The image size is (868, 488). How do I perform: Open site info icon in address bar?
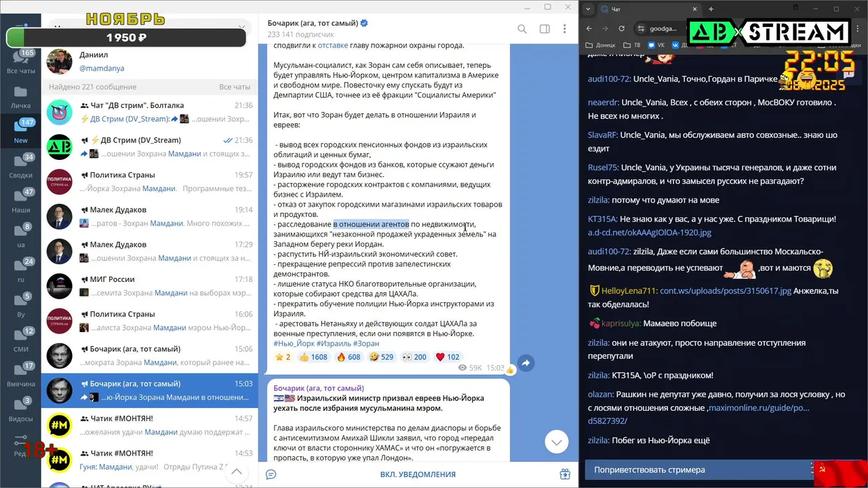pyautogui.click(x=642, y=28)
